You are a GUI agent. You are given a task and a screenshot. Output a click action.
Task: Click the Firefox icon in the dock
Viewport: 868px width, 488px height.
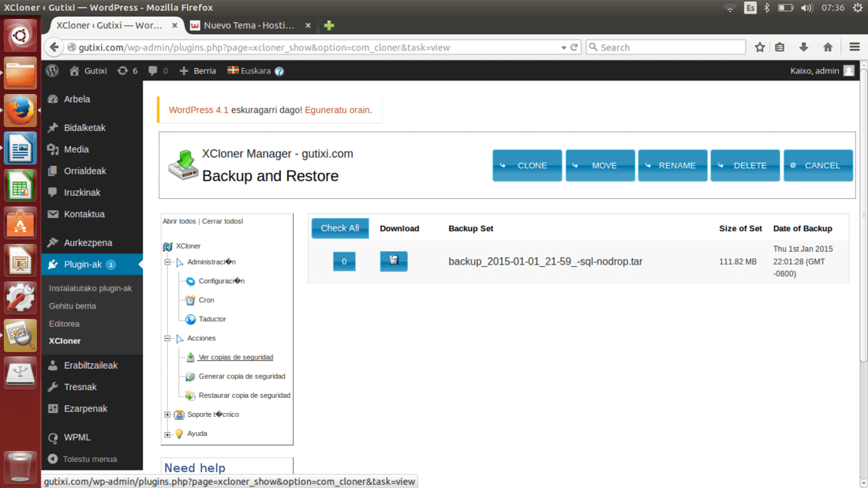pyautogui.click(x=20, y=111)
